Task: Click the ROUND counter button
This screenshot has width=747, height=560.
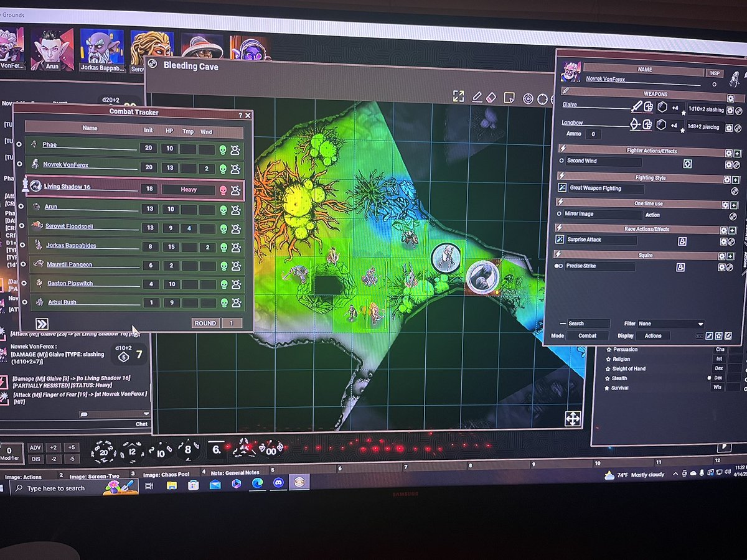Action: [x=206, y=323]
